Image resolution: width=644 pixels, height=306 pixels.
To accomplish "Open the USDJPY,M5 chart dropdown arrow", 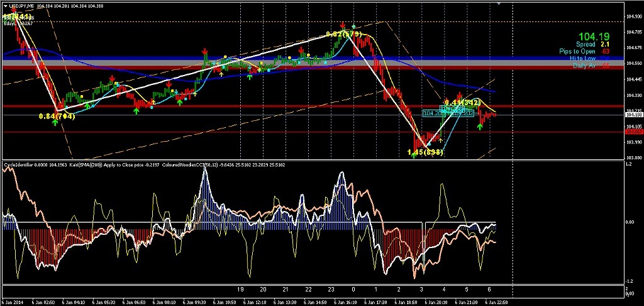I will tap(4, 5).
